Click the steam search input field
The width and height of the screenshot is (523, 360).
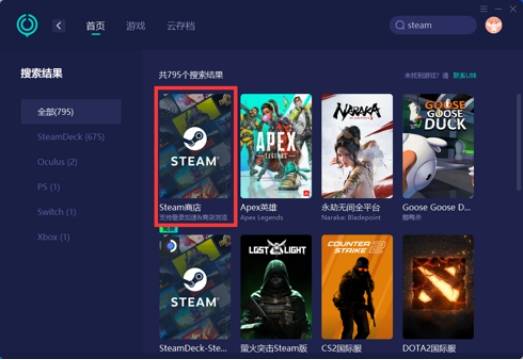tap(433, 25)
